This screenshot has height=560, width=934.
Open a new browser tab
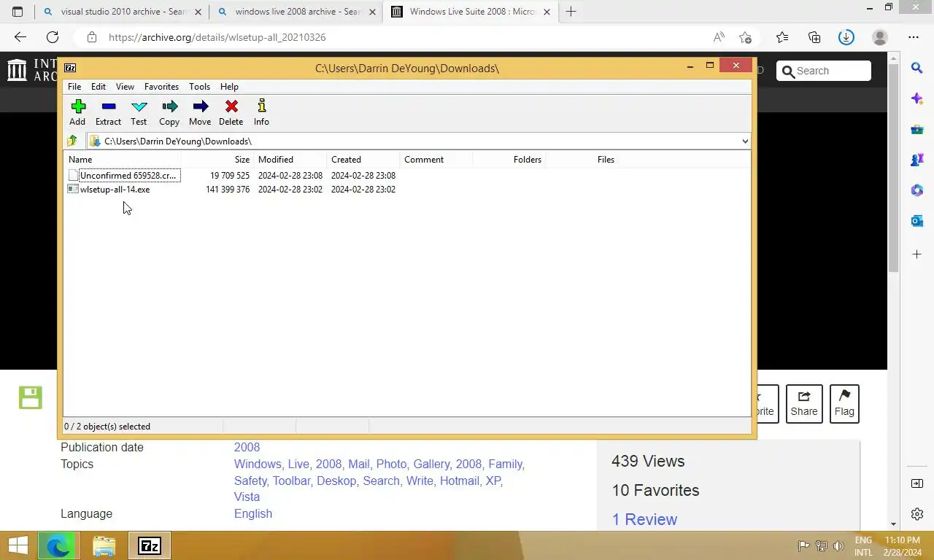pyautogui.click(x=571, y=12)
